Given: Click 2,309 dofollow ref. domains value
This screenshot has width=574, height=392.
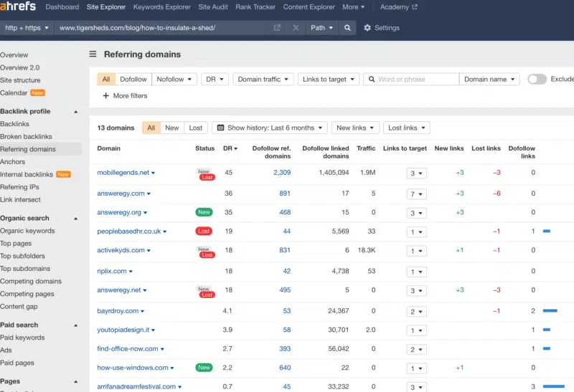Looking at the screenshot, I should coord(282,172).
